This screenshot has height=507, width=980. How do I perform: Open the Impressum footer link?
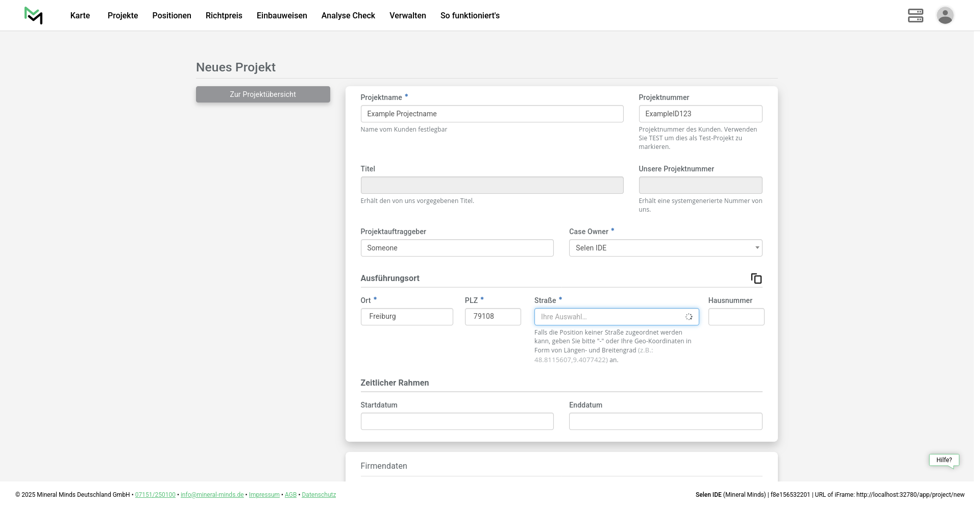[x=264, y=495]
